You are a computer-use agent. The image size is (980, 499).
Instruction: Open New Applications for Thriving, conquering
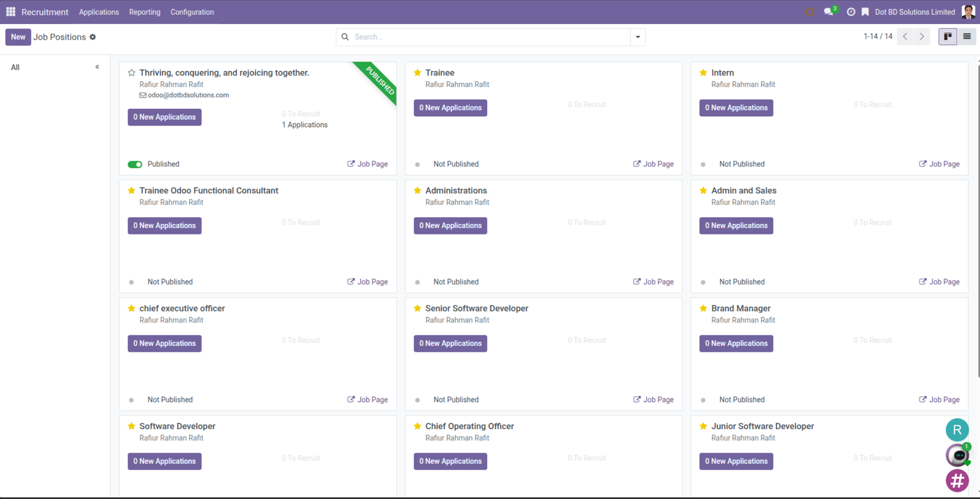pyautogui.click(x=164, y=117)
